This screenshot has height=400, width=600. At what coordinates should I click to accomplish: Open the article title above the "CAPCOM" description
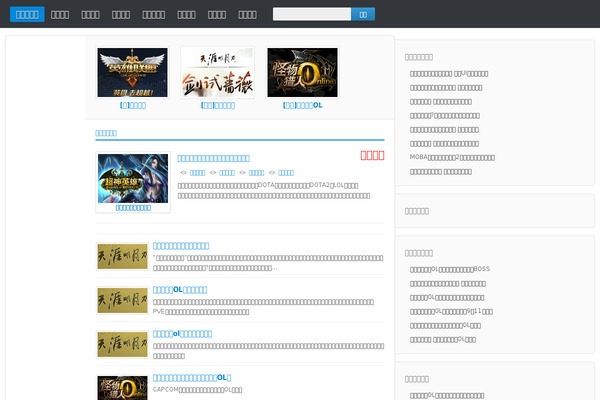pos(192,378)
